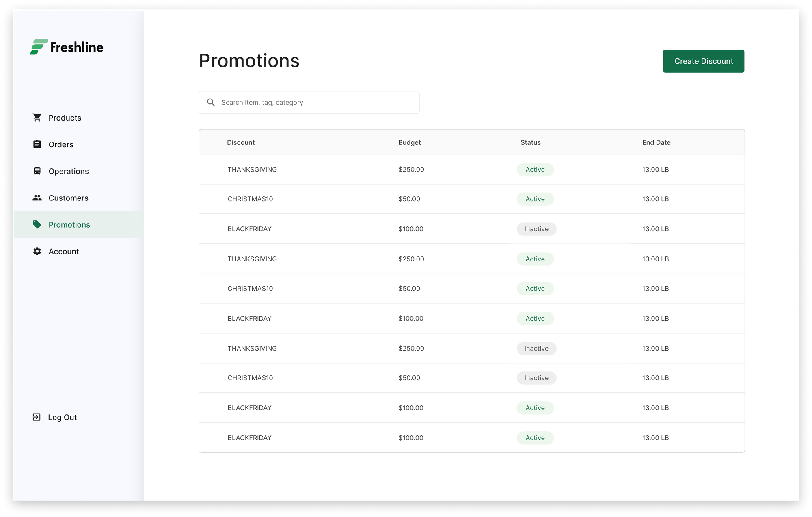The image size is (812, 517).
Task: Click the Promotions tag icon
Action: [x=37, y=224]
